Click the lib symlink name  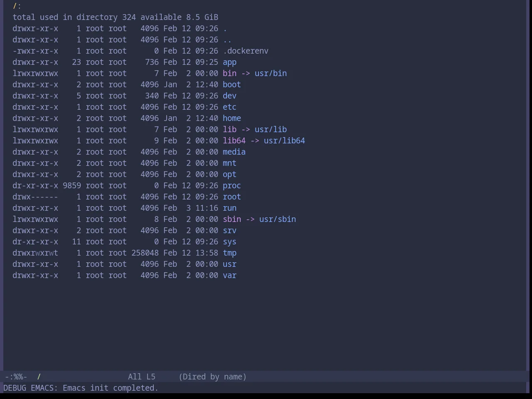(x=229, y=130)
